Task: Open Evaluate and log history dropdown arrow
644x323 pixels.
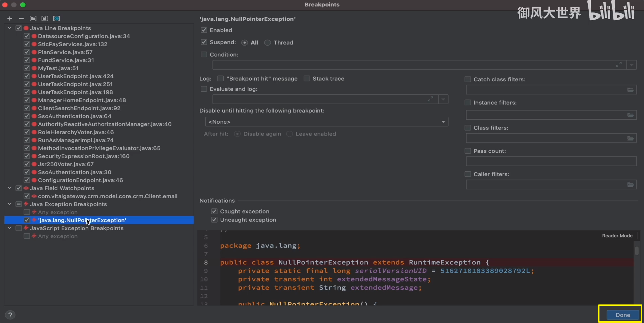Action: pyautogui.click(x=443, y=99)
